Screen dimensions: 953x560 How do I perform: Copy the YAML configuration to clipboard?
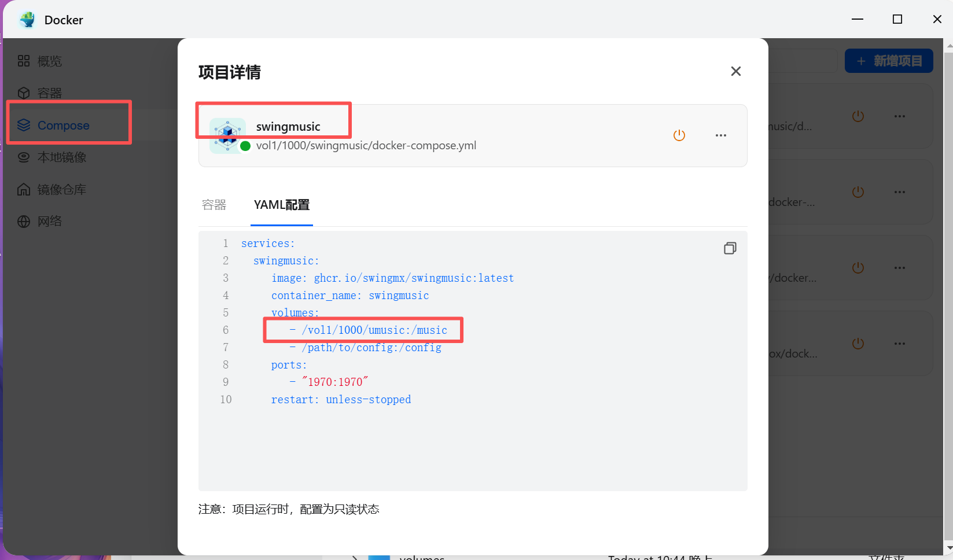coord(730,248)
